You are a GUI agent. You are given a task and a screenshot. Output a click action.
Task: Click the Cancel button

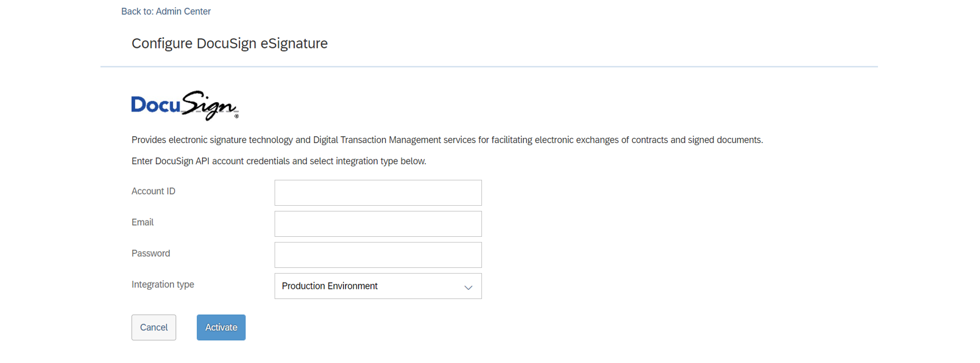click(x=154, y=327)
